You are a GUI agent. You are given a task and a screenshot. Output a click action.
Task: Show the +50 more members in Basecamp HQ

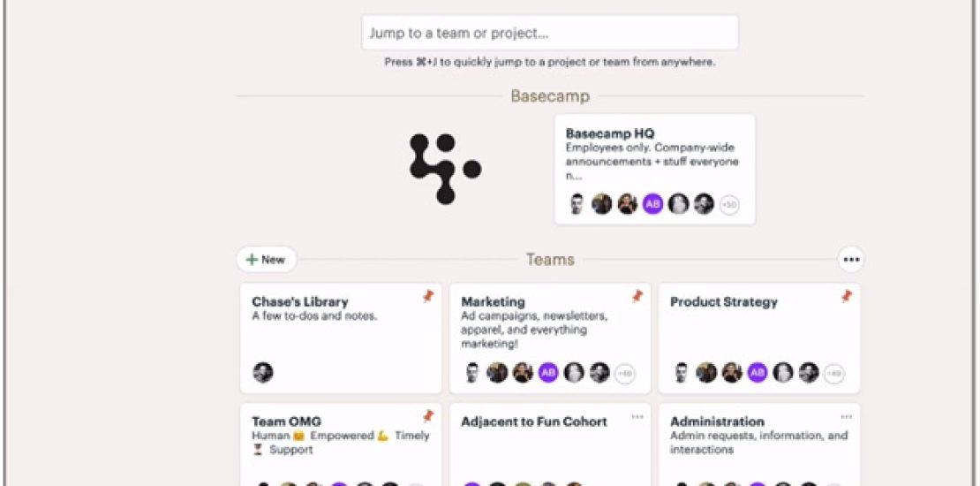(x=729, y=205)
